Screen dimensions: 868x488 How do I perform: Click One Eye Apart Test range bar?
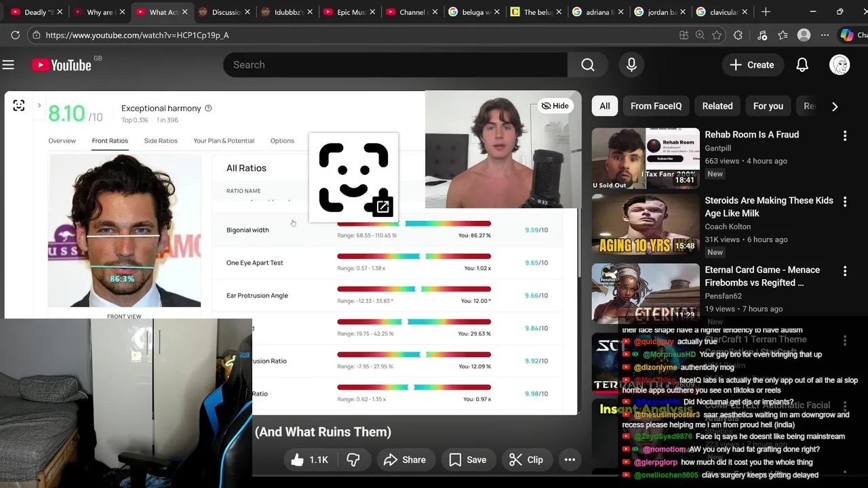point(414,256)
